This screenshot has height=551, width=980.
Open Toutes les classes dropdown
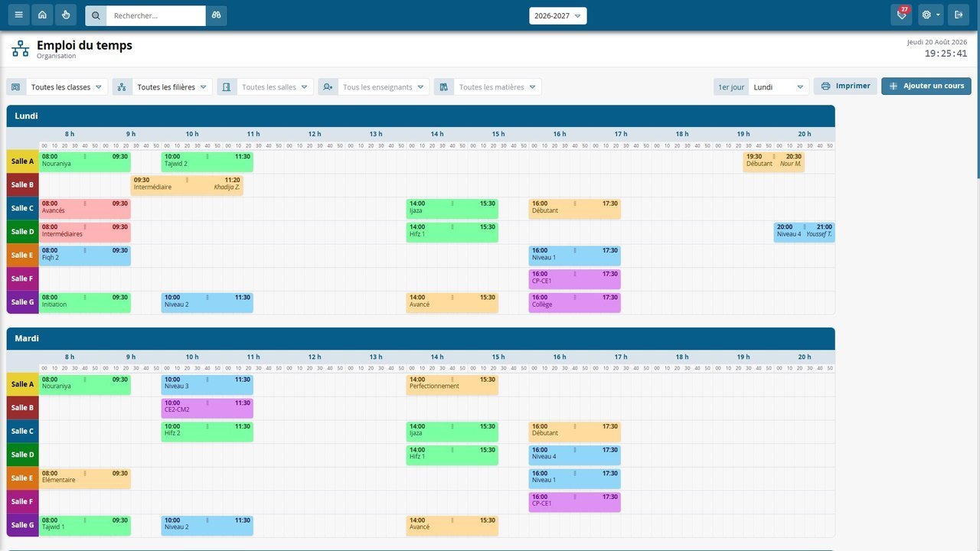click(67, 87)
